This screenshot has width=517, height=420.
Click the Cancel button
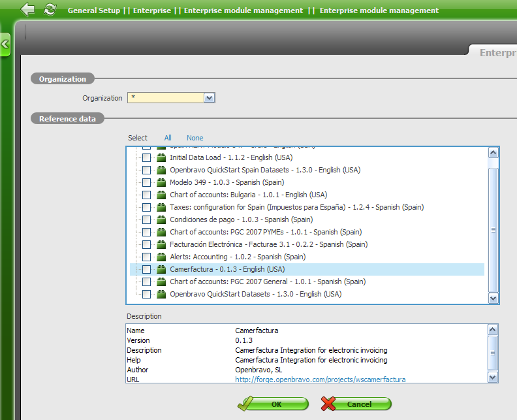point(356,404)
